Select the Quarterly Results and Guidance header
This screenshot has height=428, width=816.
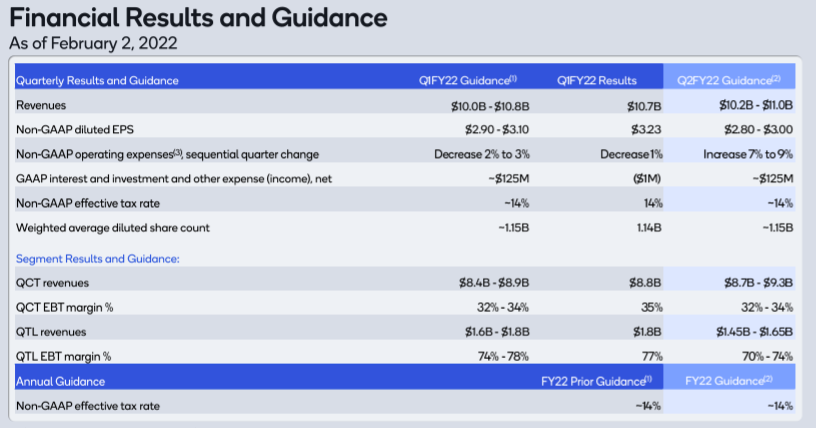point(98,80)
